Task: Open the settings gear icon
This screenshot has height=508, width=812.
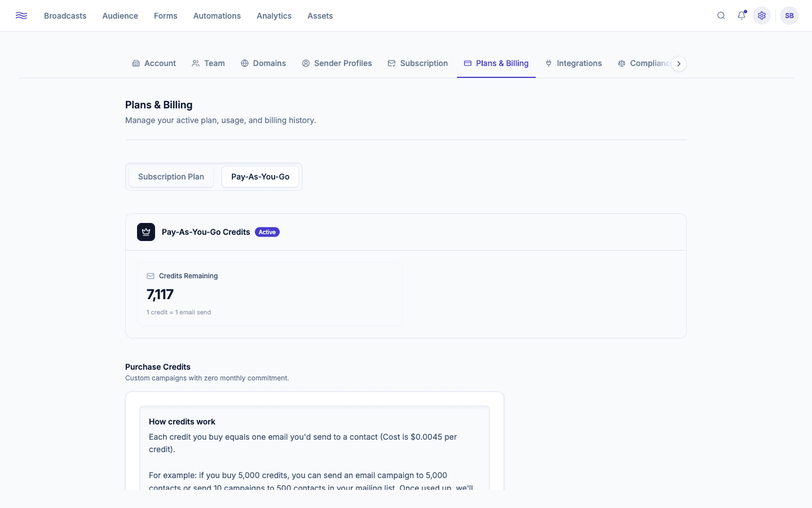Action: tap(762, 16)
